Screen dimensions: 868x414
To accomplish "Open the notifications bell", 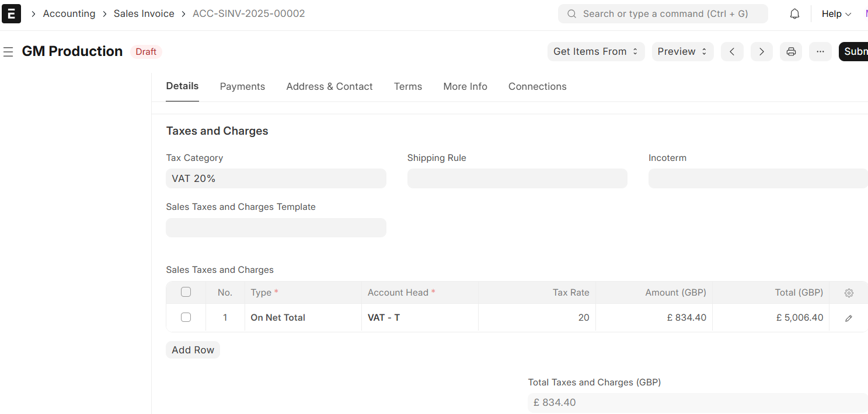I will tap(794, 14).
